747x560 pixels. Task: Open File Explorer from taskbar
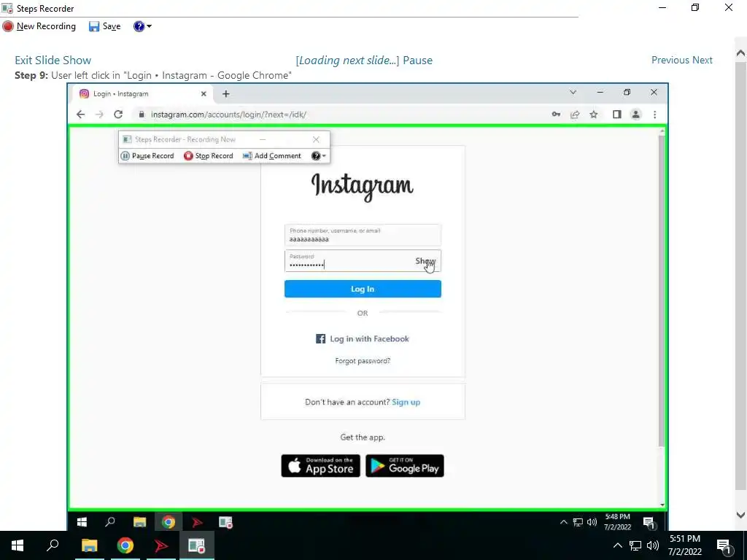[89, 545]
